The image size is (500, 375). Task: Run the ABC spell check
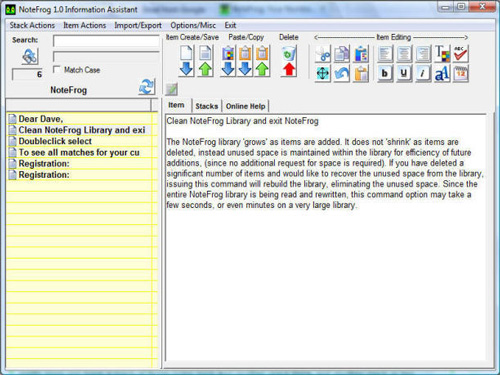coord(461,53)
